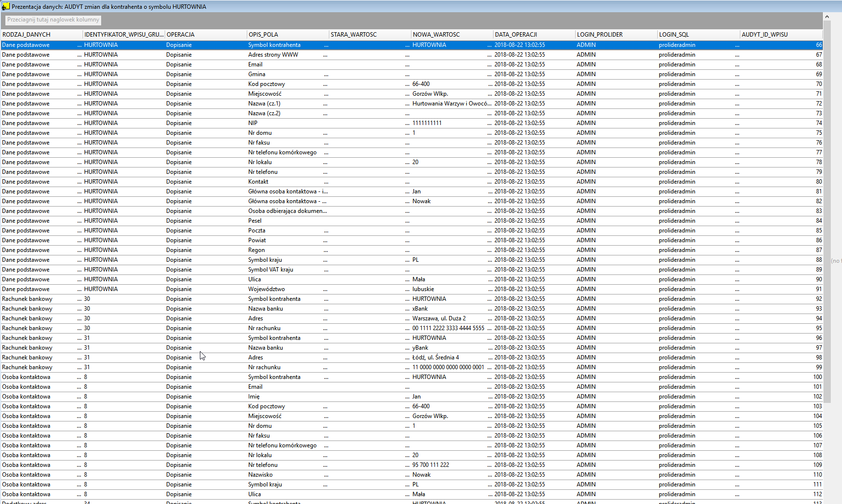Click the ellipsis after prolideradmin in row 70
842x504 pixels.
[x=737, y=84]
